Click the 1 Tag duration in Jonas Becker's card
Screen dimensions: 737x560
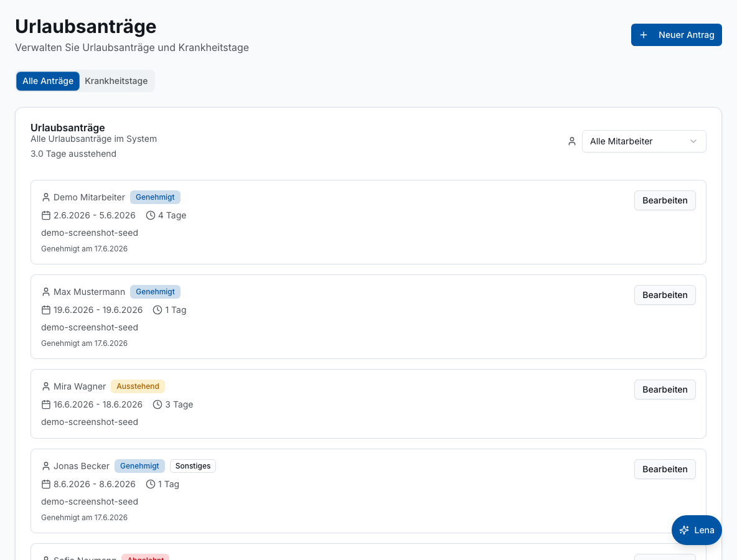[169, 484]
